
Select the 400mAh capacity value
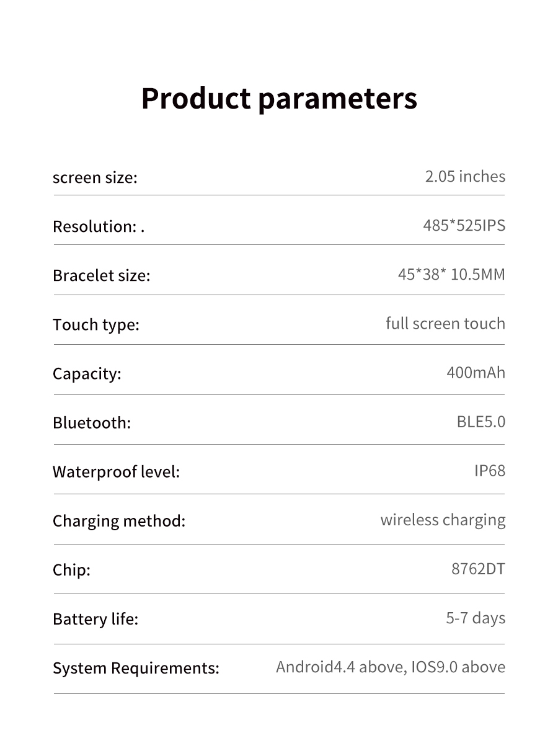(476, 373)
